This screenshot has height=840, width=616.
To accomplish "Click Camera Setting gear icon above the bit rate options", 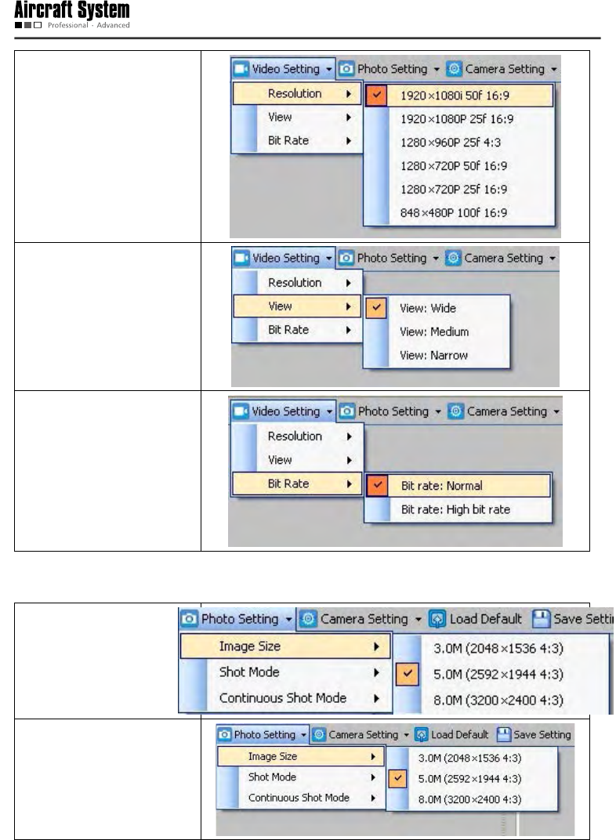I will (457, 411).
